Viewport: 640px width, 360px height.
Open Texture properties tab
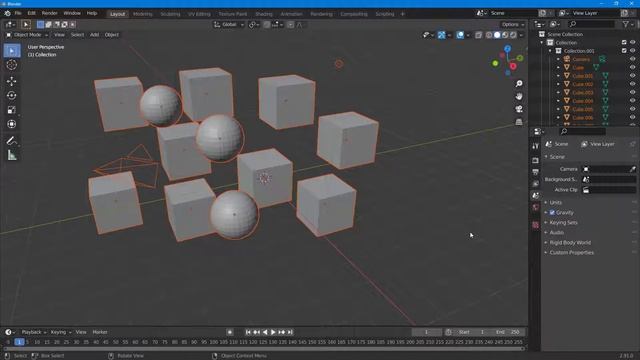coord(536,225)
